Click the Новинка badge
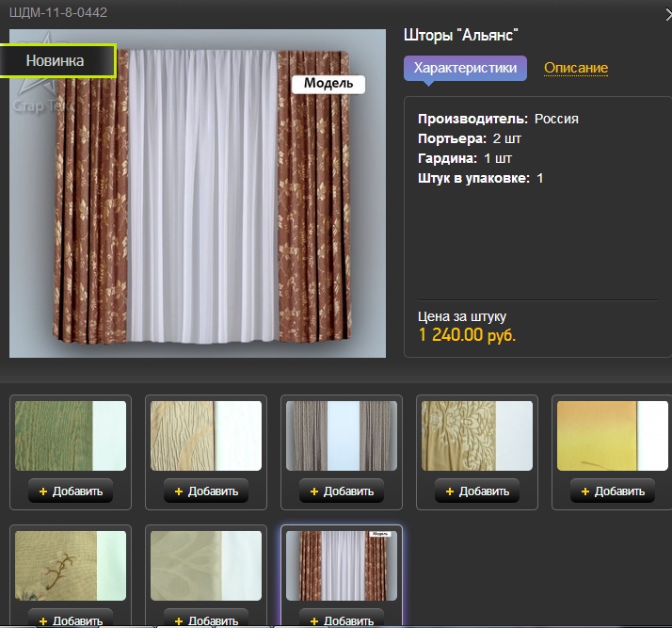Viewport: 672px width, 628px height. [x=58, y=61]
